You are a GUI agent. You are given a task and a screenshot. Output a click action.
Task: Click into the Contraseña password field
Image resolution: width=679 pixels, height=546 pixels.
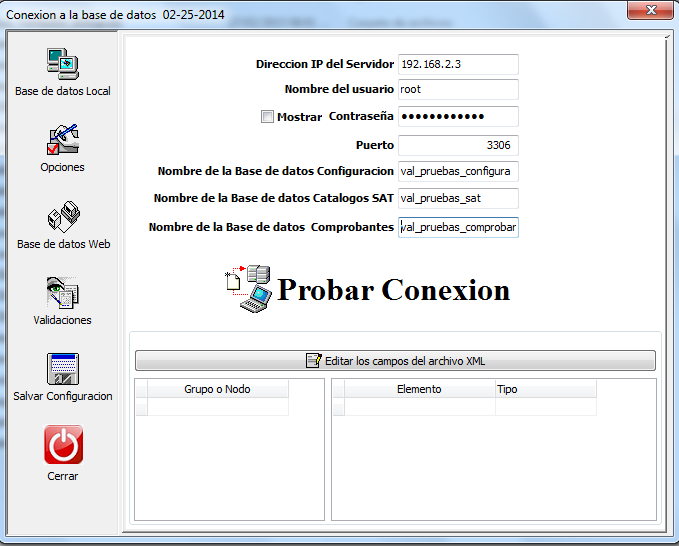click(458, 117)
